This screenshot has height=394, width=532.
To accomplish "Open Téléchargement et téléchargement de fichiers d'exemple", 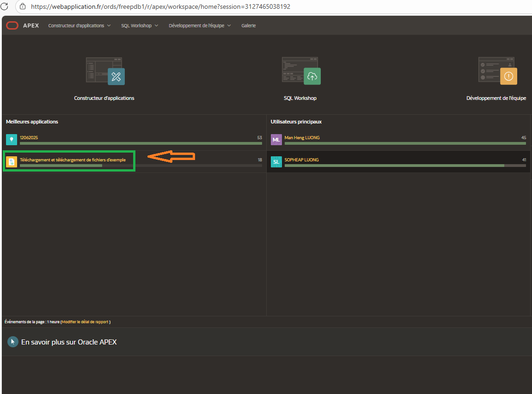I will point(73,160).
